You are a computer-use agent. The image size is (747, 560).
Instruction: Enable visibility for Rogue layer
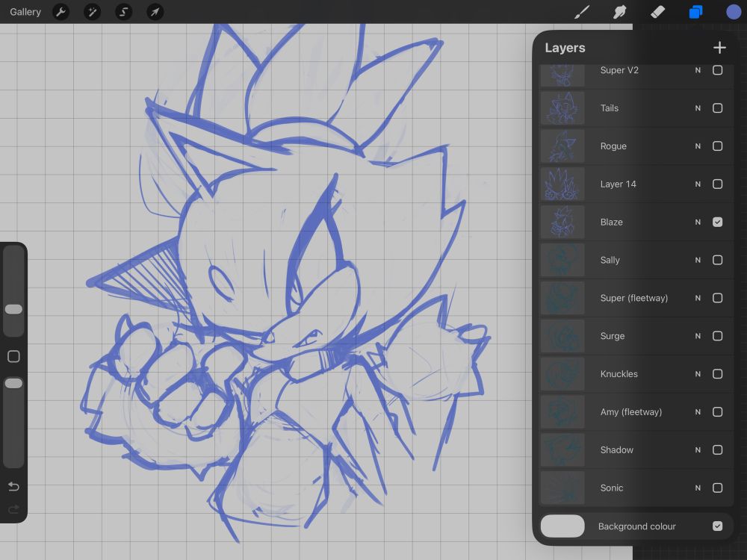[717, 146]
